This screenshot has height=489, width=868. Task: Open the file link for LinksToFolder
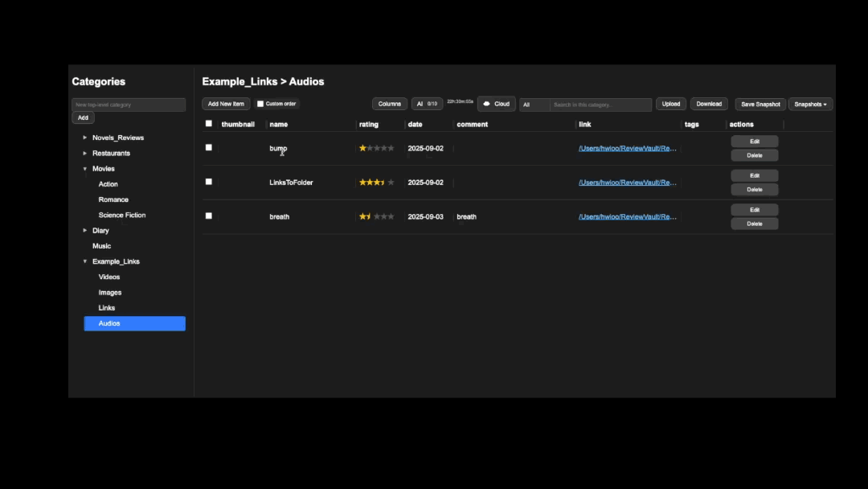[x=627, y=182]
